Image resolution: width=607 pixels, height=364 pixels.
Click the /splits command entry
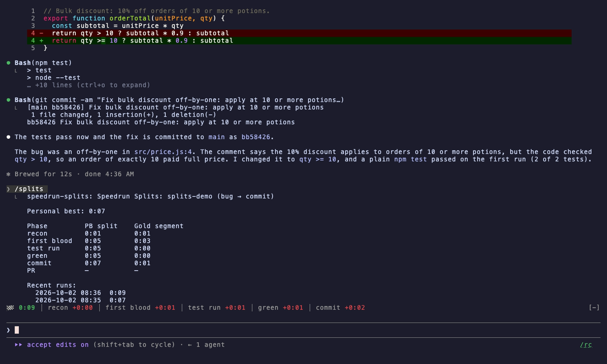[x=27, y=189]
